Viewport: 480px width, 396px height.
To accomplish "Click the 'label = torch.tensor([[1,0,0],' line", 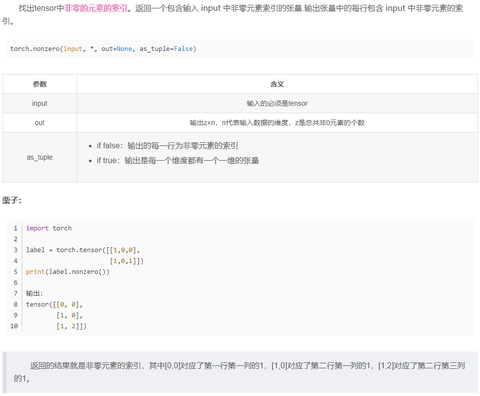I will click(x=83, y=250).
